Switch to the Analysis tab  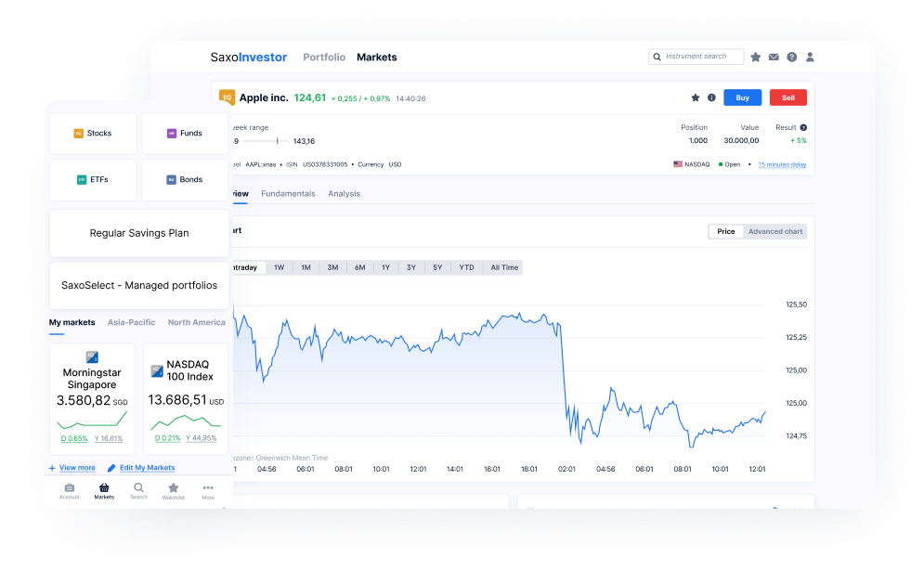tap(345, 194)
